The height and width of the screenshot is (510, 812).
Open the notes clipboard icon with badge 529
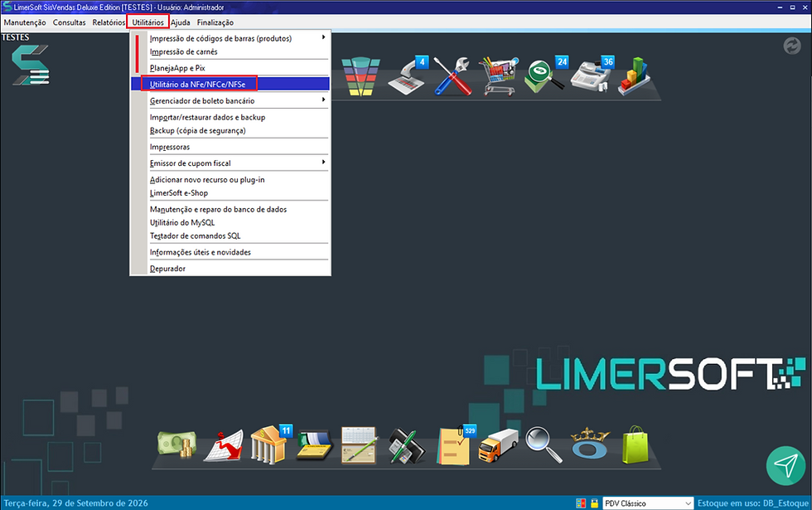[x=456, y=445]
